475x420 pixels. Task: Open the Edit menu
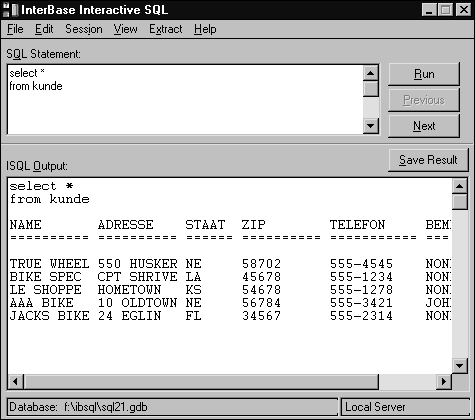[x=44, y=29]
